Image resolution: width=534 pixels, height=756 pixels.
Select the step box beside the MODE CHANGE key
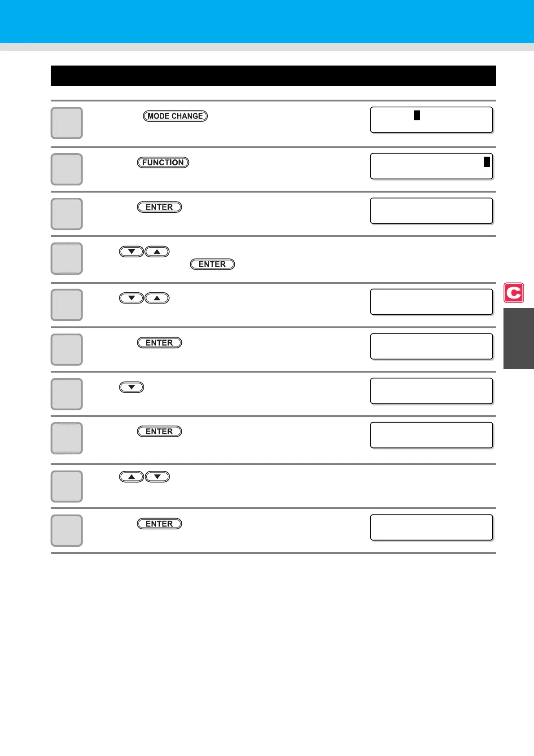point(66,123)
